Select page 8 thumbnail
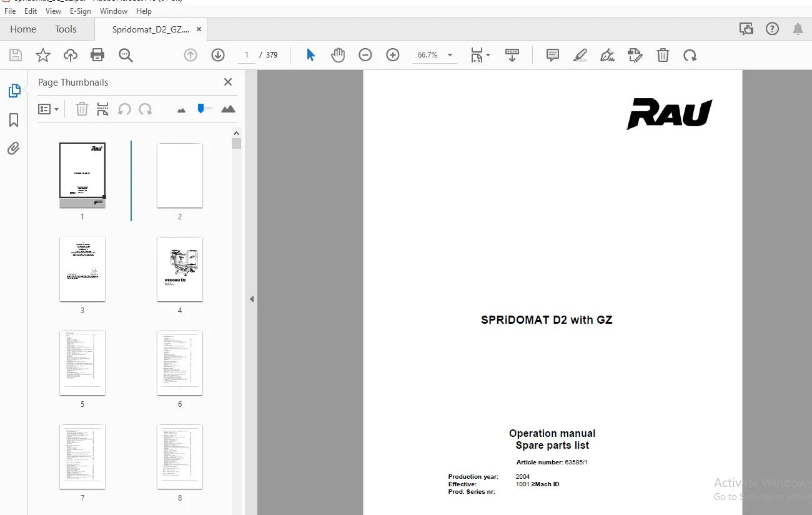812x515 pixels. tap(180, 456)
